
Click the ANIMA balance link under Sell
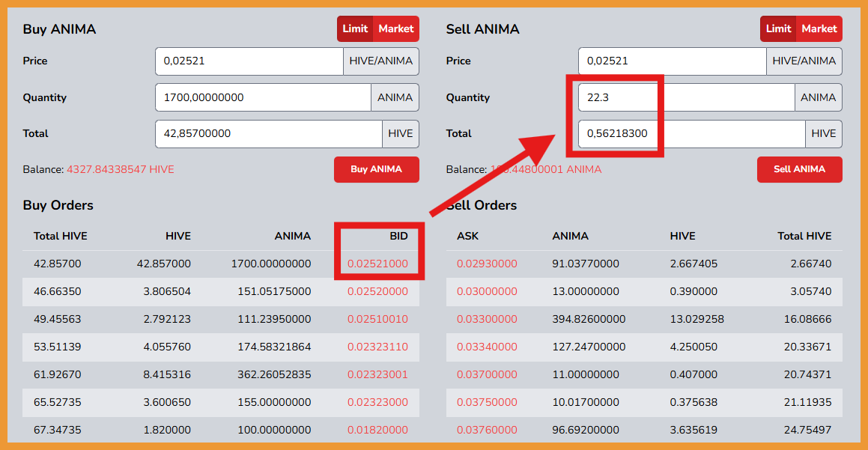tap(546, 169)
